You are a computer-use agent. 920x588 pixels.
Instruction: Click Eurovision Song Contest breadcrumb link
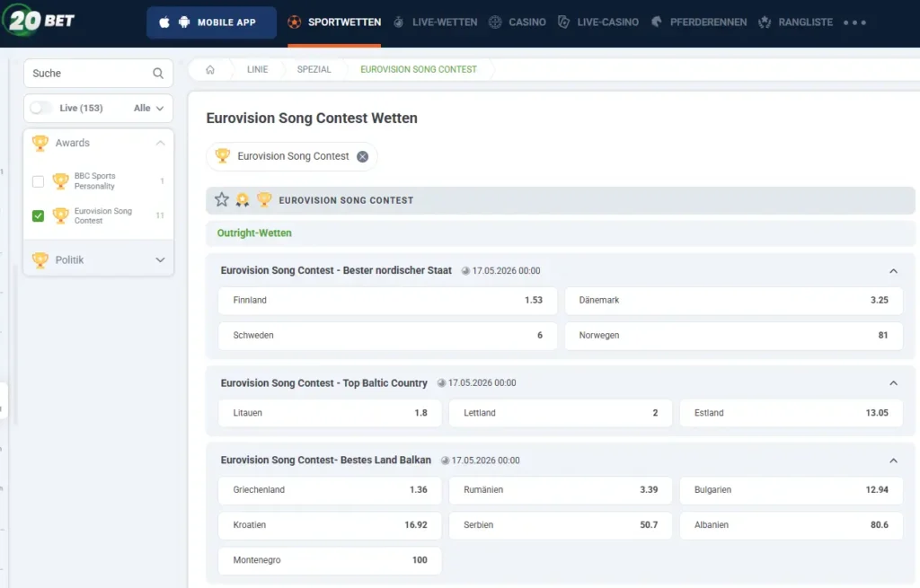tap(419, 69)
